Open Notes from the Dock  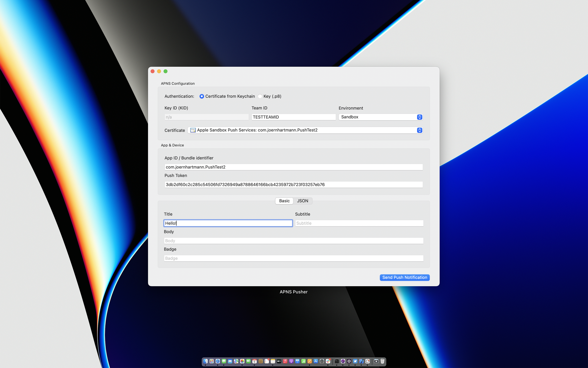coord(273,361)
